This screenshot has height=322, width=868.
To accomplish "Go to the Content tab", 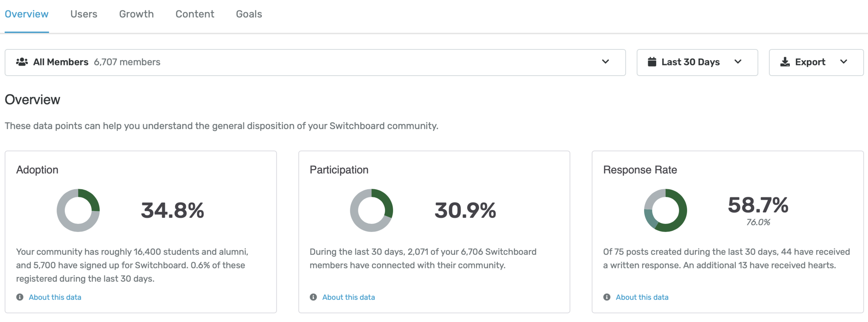I will (x=195, y=14).
